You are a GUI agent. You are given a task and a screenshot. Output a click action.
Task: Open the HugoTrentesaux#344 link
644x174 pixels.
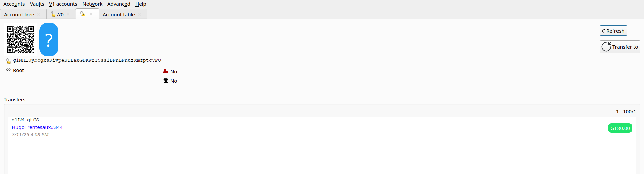click(37, 127)
